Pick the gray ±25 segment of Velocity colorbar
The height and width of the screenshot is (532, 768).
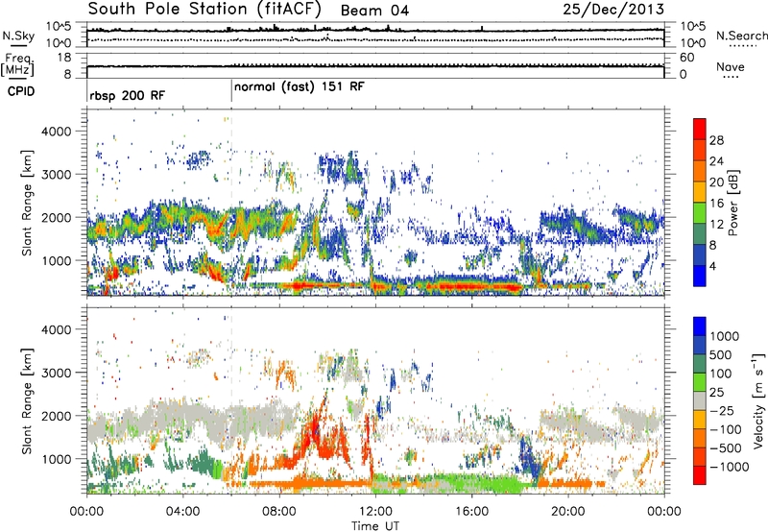point(700,401)
